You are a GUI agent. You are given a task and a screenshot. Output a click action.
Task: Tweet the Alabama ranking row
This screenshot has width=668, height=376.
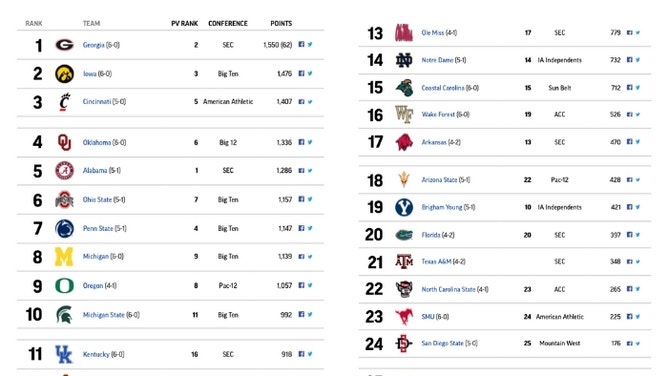(310, 170)
